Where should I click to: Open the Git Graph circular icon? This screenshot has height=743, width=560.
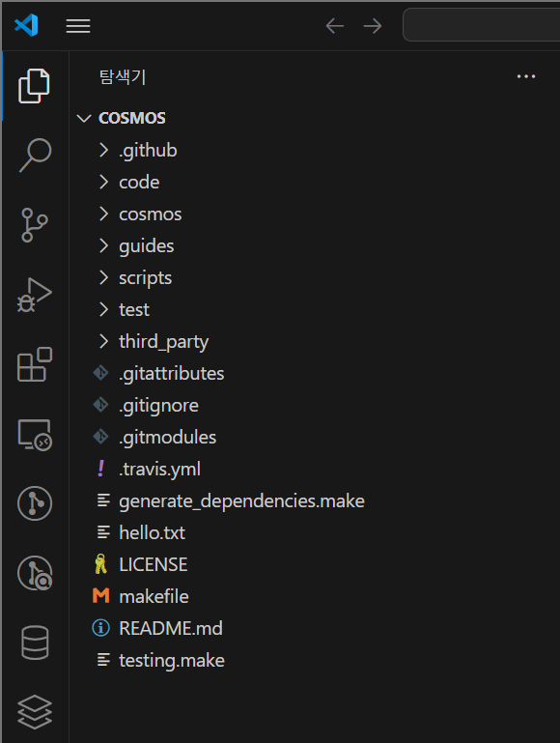(35, 503)
